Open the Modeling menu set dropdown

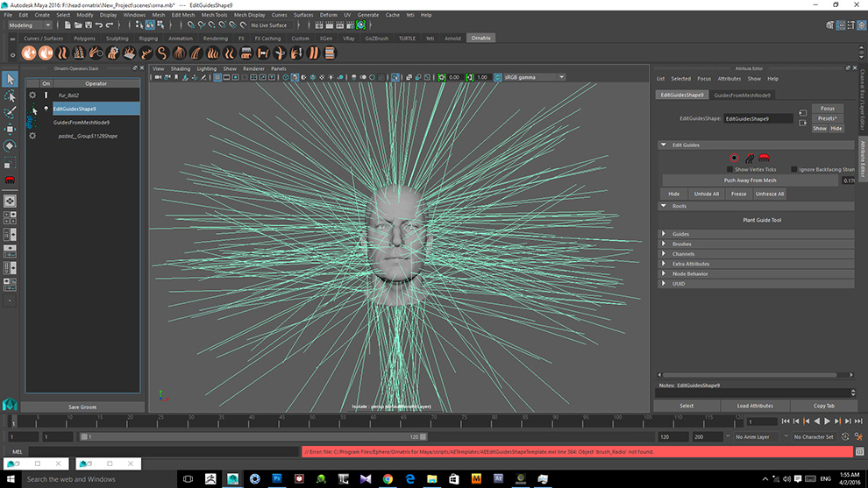(x=32, y=25)
